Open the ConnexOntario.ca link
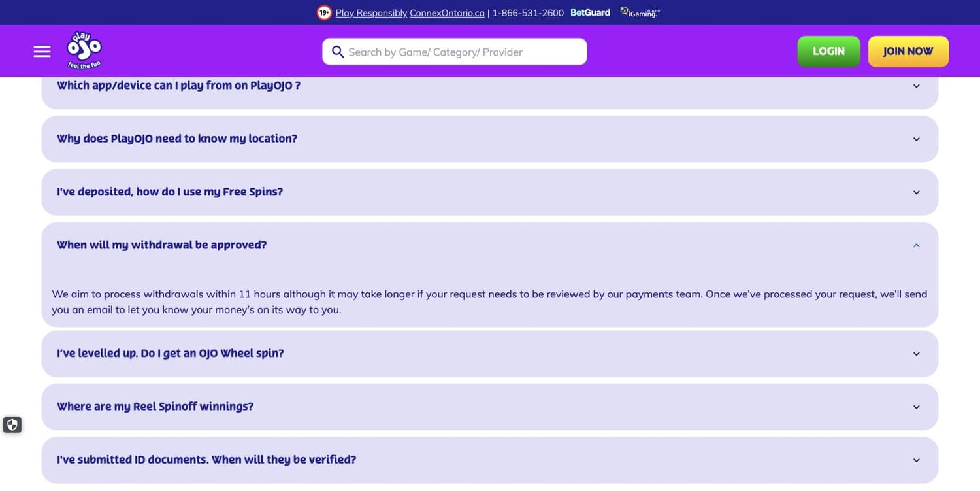The image size is (980, 491). click(x=447, y=12)
